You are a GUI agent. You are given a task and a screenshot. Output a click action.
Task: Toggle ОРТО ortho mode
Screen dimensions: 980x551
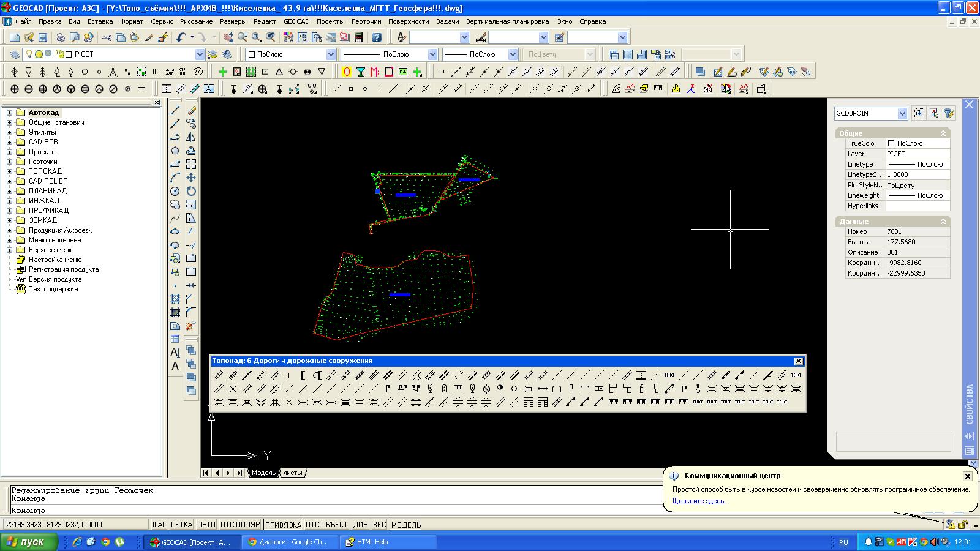[x=206, y=525]
